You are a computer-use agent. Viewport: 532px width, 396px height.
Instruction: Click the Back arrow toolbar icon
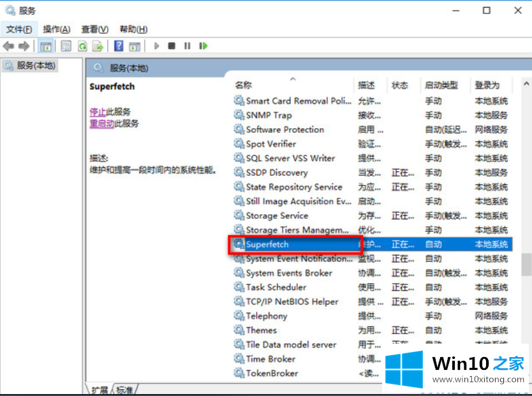tap(8, 46)
